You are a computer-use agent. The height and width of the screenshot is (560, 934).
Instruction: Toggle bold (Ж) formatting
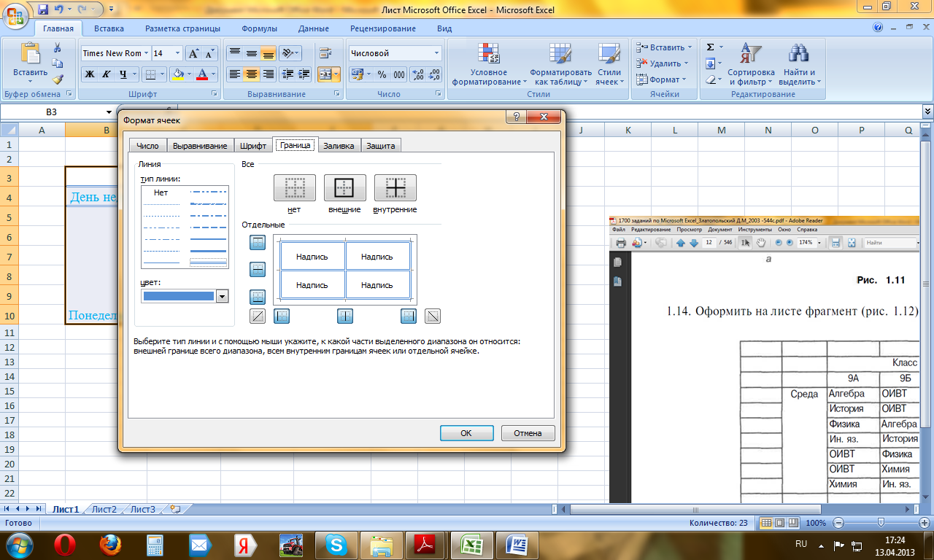(90, 74)
